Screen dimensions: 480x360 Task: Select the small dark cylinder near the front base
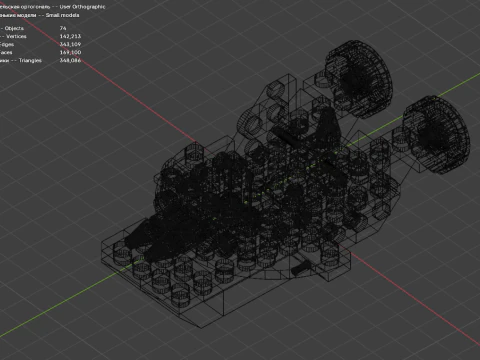point(301,268)
